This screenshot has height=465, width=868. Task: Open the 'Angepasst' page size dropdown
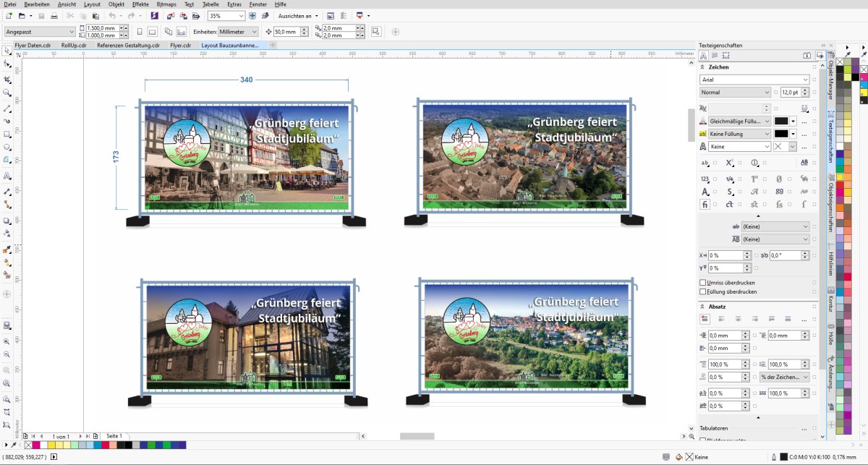pos(71,32)
